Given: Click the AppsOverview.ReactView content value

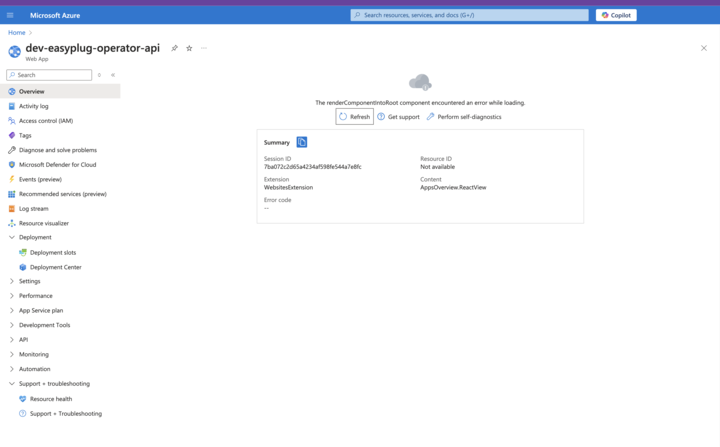Looking at the screenshot, I should pos(453,187).
